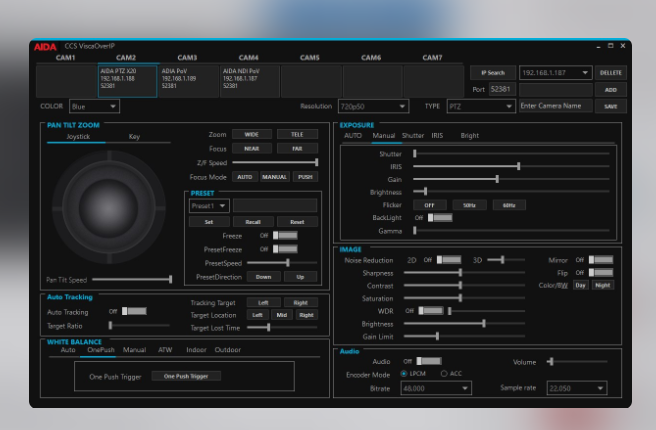Screen dimensions: 656x430
Task: Click the ADD button
Action: tap(610, 90)
